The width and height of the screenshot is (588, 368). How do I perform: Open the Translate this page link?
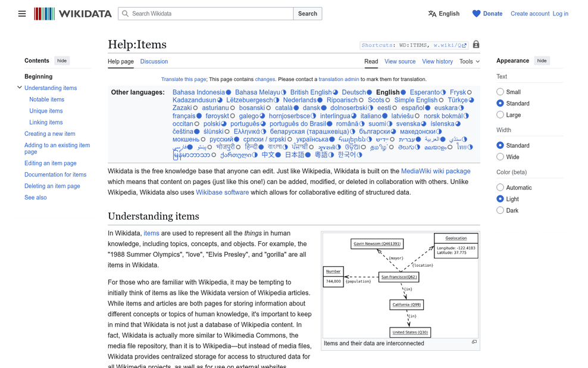[183, 79]
